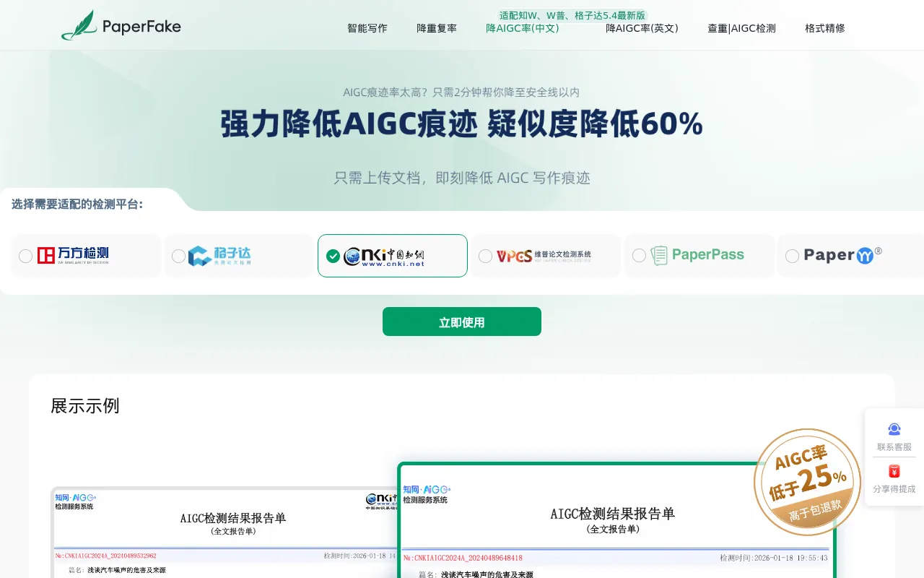Click the PaperPass logo
This screenshot has height=578, width=924.
[697, 255]
